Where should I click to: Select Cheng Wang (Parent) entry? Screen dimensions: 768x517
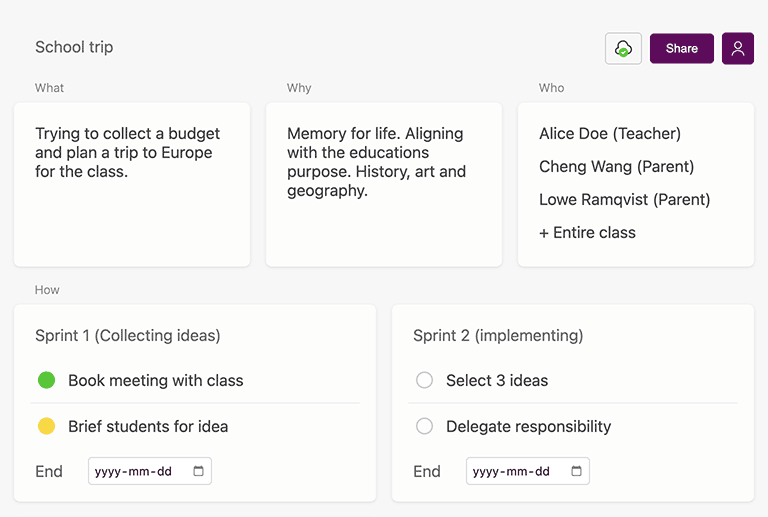[x=617, y=166]
